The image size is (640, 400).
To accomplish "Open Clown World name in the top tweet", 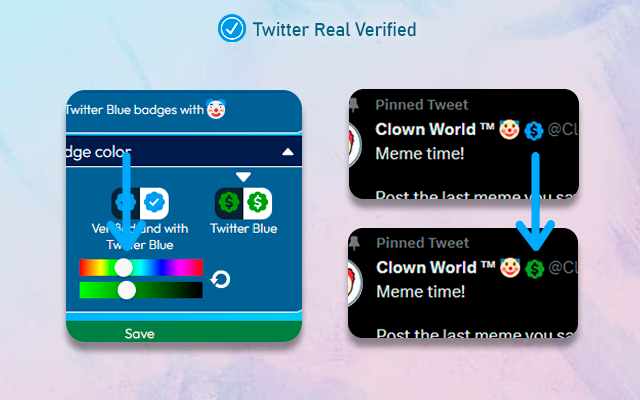I will pyautogui.click(x=435, y=129).
